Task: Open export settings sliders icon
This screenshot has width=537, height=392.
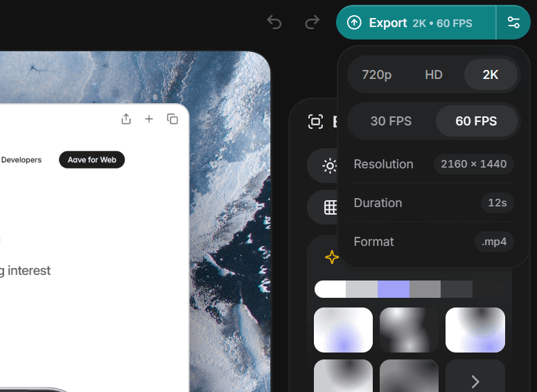Action: (x=513, y=23)
